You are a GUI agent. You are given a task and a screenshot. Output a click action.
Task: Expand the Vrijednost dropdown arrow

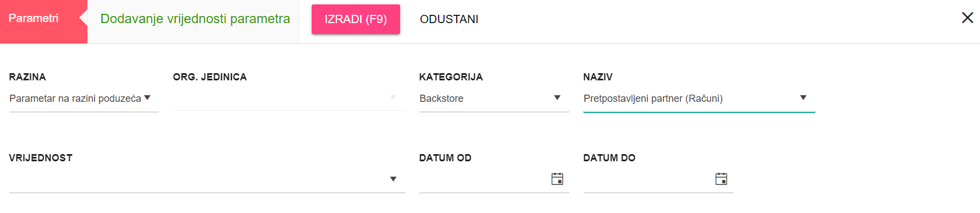(393, 179)
